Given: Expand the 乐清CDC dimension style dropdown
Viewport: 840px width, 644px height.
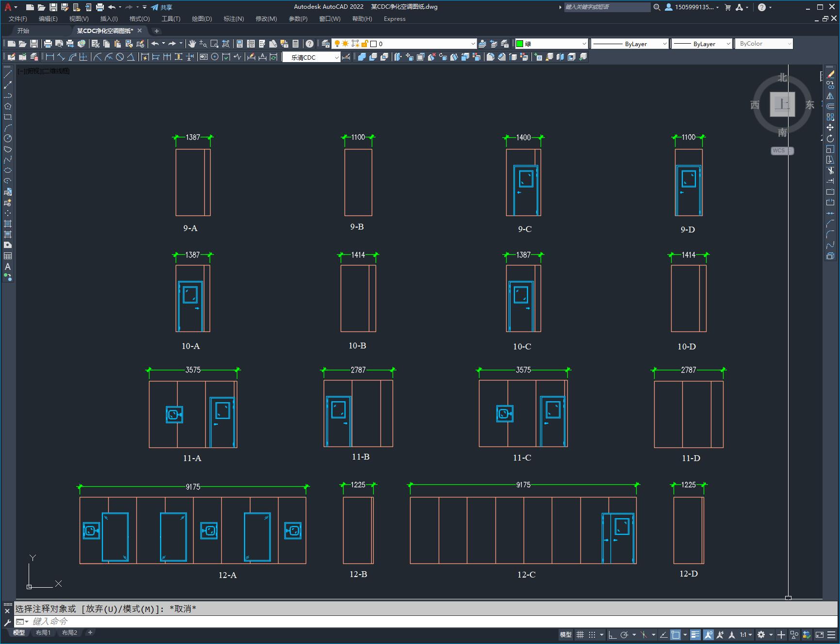Looking at the screenshot, I should pyautogui.click(x=312, y=57).
